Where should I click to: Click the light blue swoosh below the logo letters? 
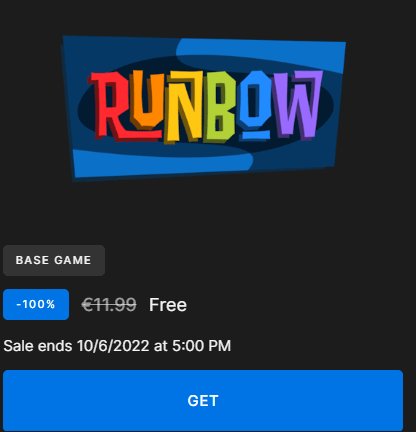pos(160,163)
